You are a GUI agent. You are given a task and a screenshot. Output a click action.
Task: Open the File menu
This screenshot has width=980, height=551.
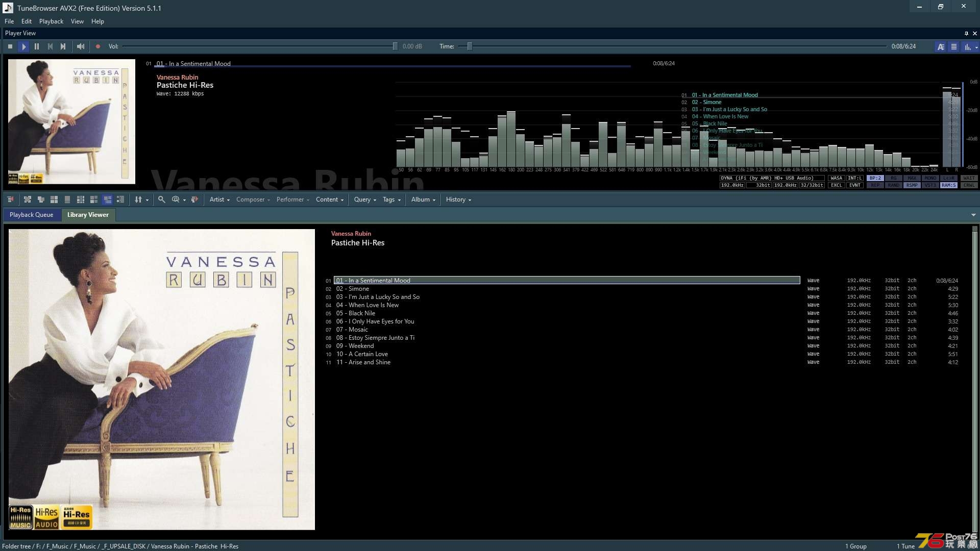click(9, 21)
